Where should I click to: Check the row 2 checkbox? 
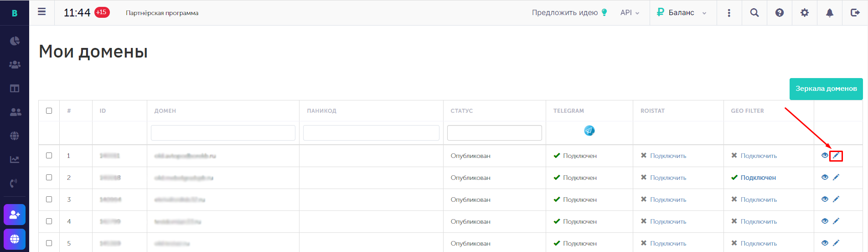click(49, 177)
